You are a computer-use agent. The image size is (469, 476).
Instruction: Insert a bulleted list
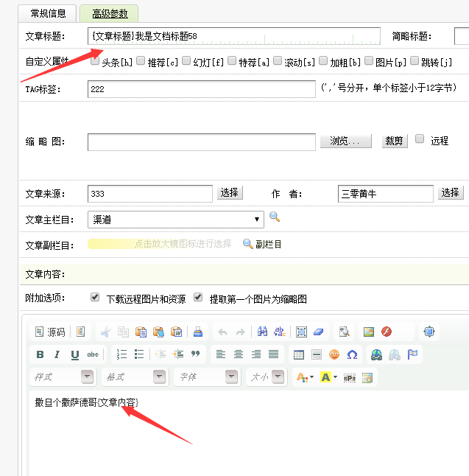[139, 354]
